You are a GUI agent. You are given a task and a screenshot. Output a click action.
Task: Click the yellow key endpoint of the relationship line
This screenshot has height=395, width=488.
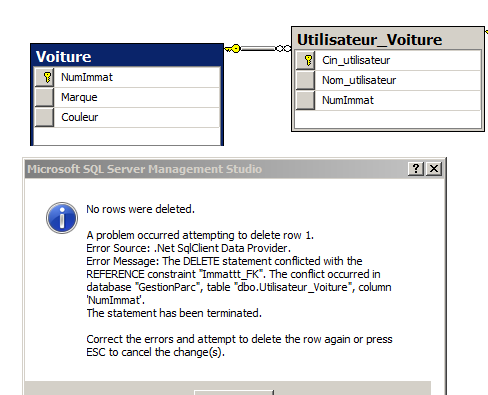tap(233, 49)
